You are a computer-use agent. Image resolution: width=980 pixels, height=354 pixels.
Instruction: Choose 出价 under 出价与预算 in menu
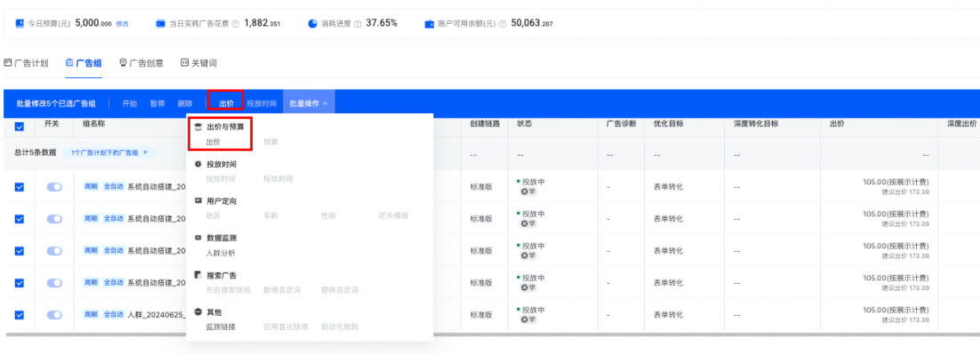tap(213, 142)
